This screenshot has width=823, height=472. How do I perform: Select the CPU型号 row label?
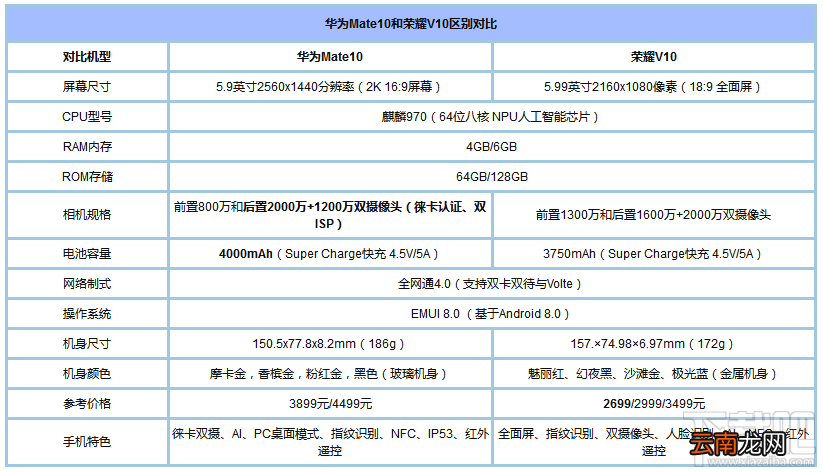point(87,117)
